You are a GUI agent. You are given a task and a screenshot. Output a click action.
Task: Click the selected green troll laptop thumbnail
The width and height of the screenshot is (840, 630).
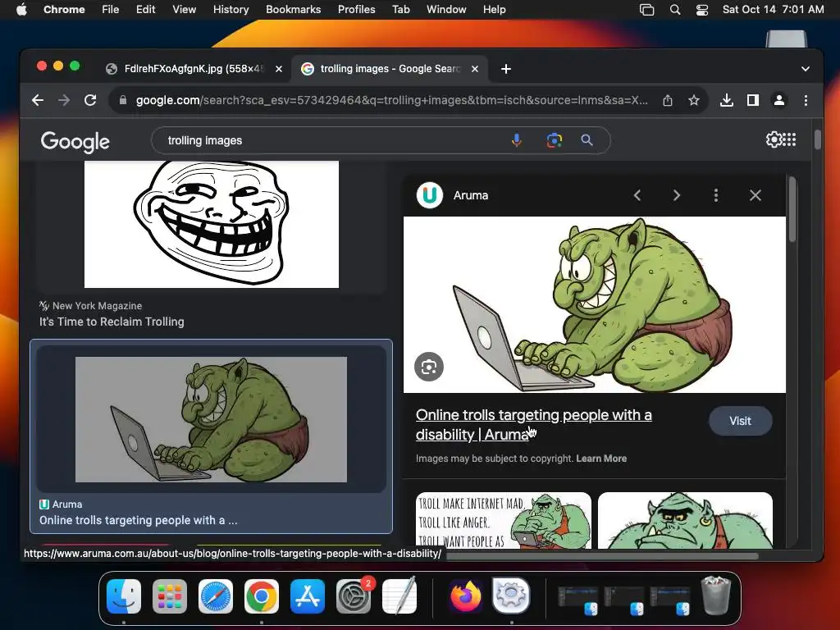click(211, 419)
